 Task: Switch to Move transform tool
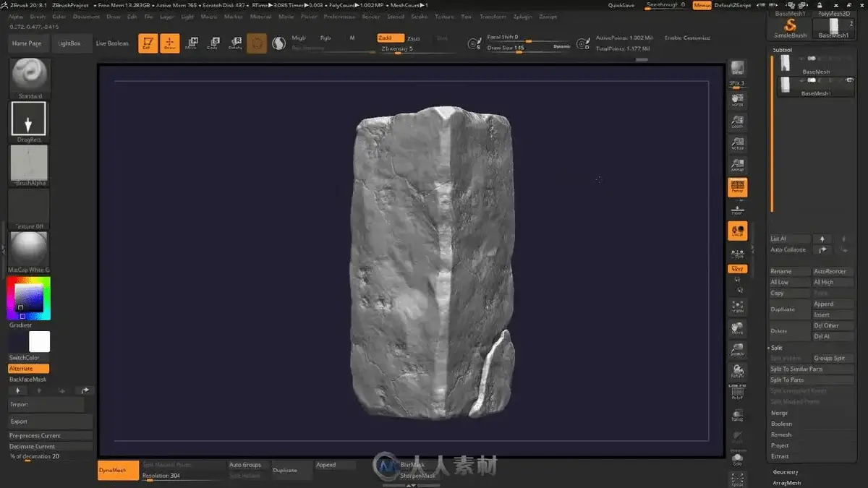pos(191,43)
